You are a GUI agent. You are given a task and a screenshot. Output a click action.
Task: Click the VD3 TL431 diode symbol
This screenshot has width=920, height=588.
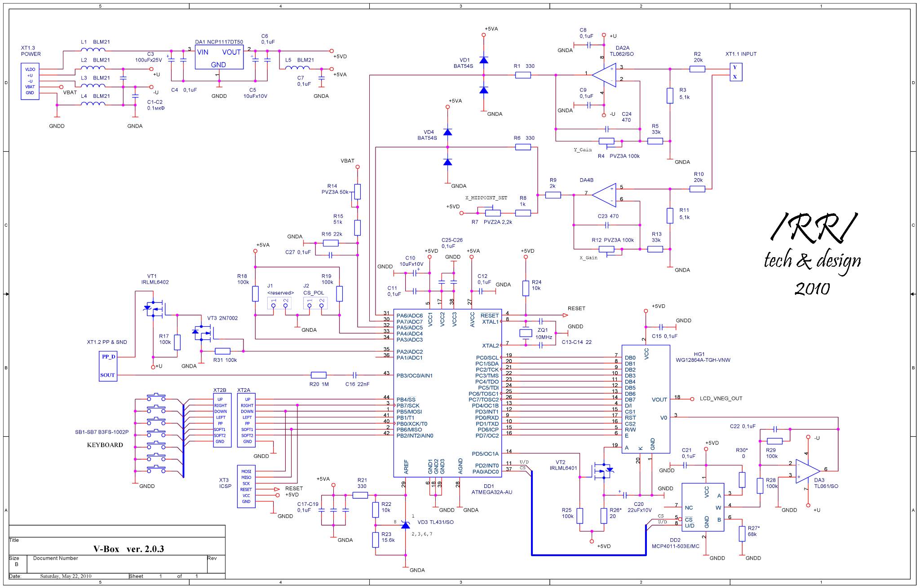[405, 525]
